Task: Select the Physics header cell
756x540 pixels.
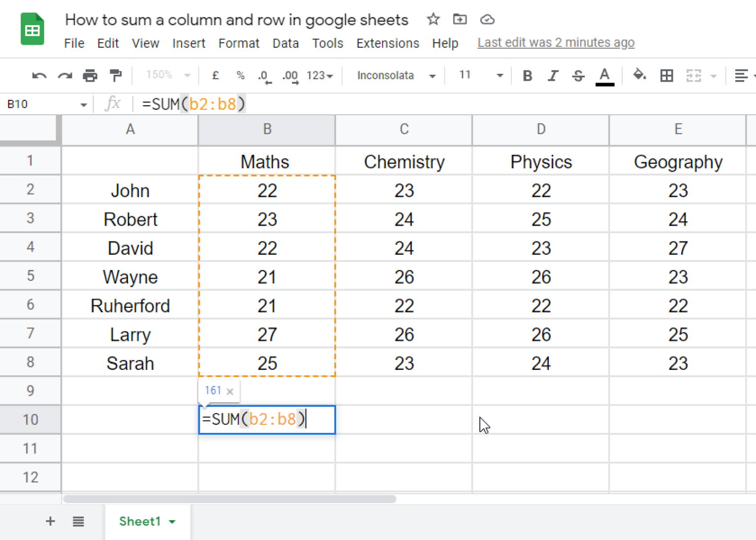Action: pyautogui.click(x=540, y=161)
